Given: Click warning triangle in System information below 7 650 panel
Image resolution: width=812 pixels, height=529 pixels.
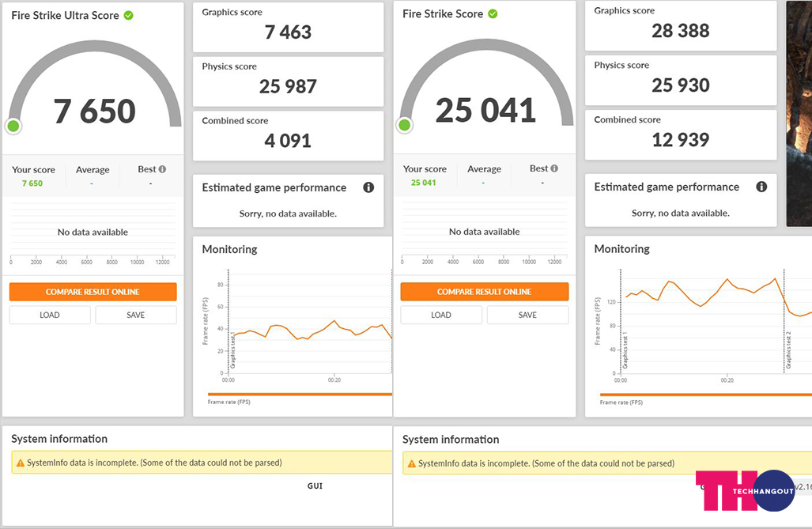Looking at the screenshot, I should coord(21,463).
